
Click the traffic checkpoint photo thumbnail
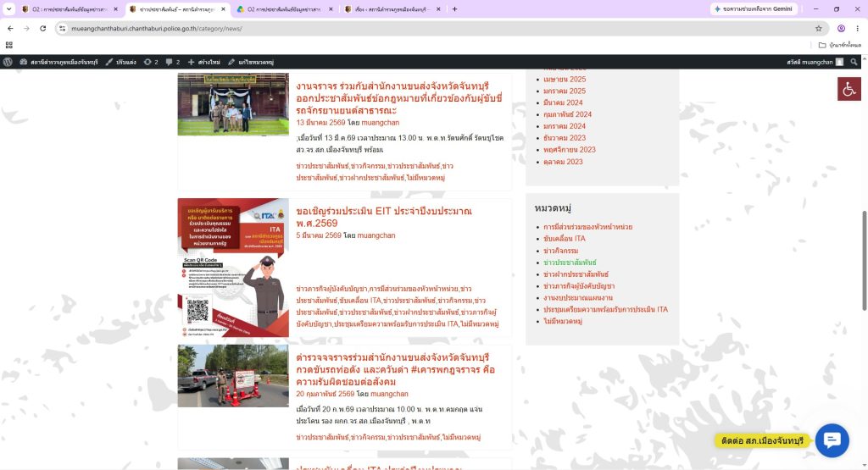pos(233,376)
